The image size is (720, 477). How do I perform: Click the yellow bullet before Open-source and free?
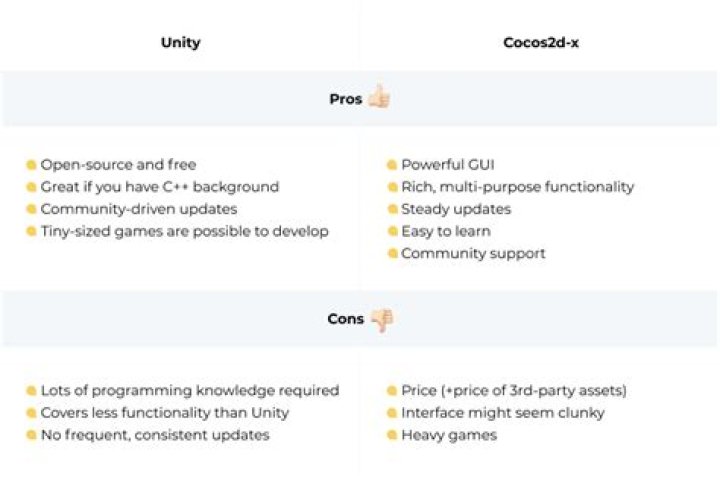32,165
